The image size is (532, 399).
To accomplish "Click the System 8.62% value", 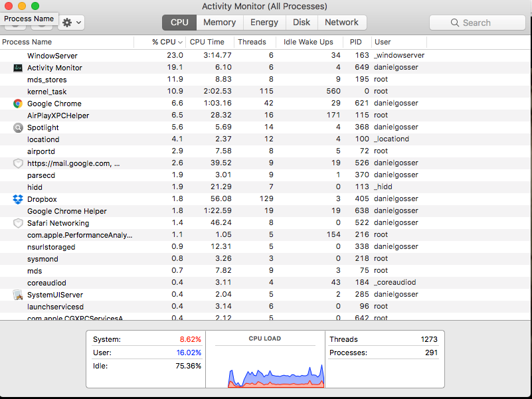I will coord(191,339).
